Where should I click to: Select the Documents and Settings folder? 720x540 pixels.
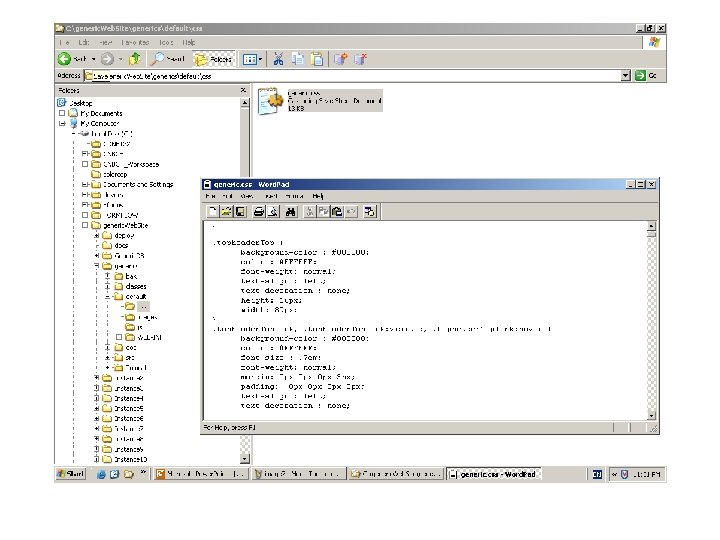(x=138, y=184)
